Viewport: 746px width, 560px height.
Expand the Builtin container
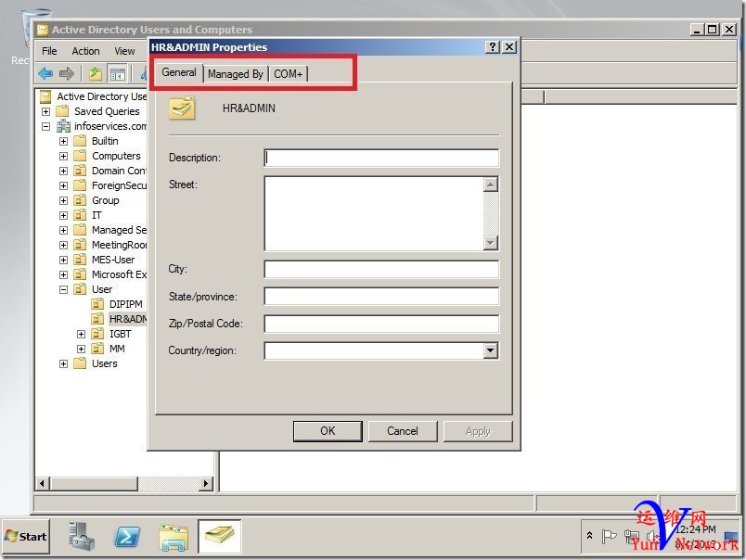pyautogui.click(x=64, y=141)
